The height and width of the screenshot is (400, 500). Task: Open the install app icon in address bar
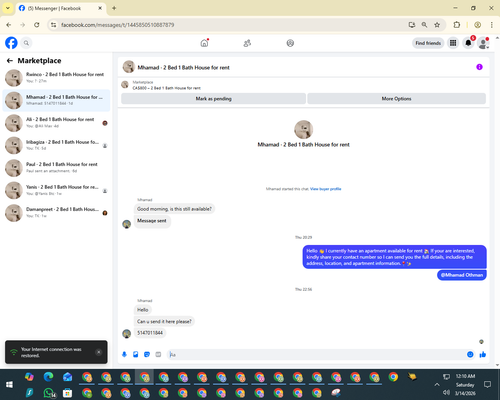(412, 25)
